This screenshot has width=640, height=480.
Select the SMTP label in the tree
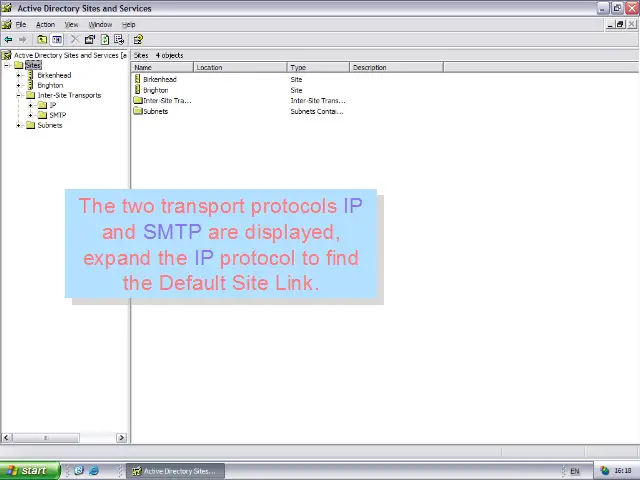(x=58, y=115)
